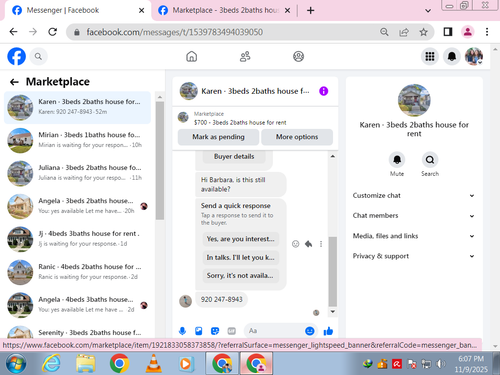
Task: Open the Facebook menu grid icon
Action: 430,56
